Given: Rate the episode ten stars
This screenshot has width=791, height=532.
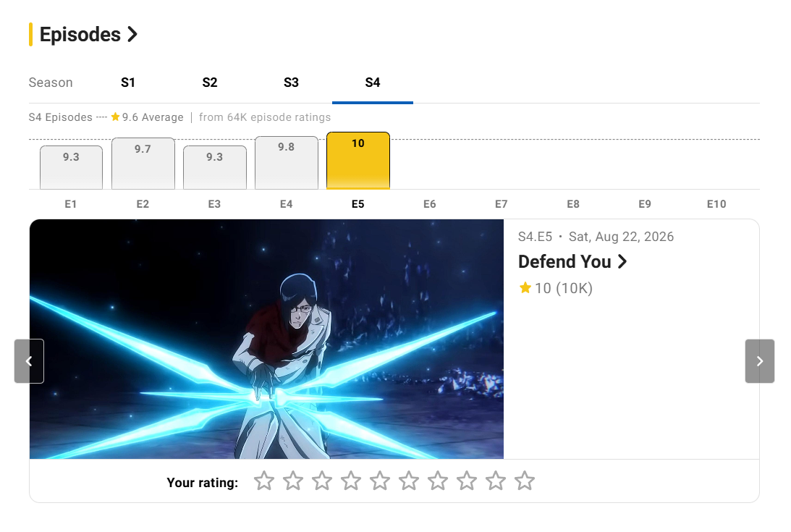Looking at the screenshot, I should (525, 481).
